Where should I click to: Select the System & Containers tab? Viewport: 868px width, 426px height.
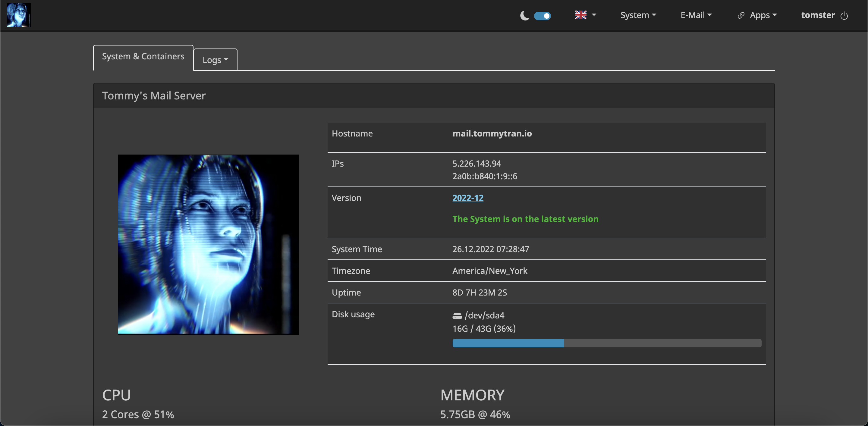[x=143, y=57]
